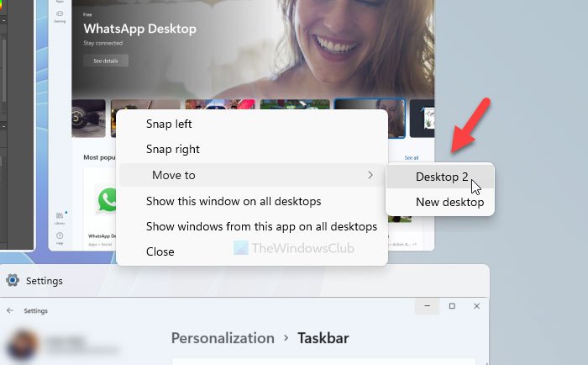Close the Settings window
The width and height of the screenshot is (588, 365).
[x=476, y=306]
